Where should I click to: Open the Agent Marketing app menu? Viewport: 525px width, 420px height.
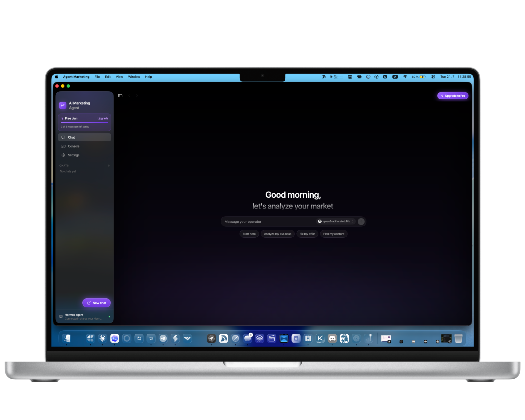pos(76,77)
